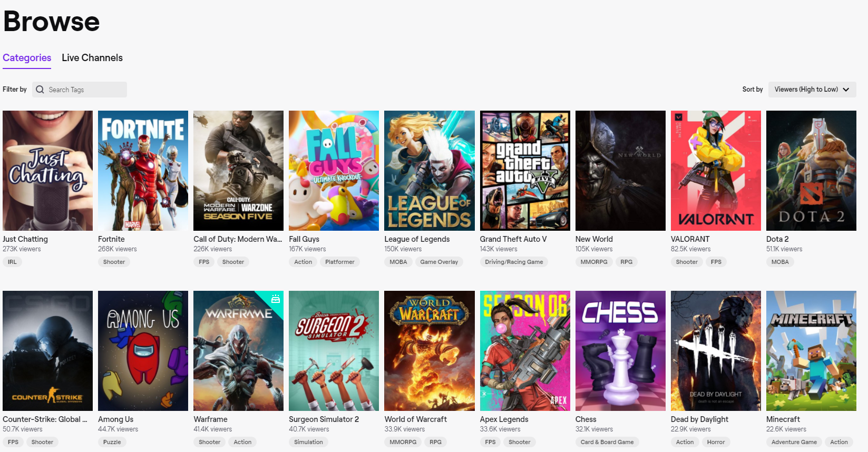Open the Viewers (High to Low) sort dropdown
The image size is (868, 452).
812,90
